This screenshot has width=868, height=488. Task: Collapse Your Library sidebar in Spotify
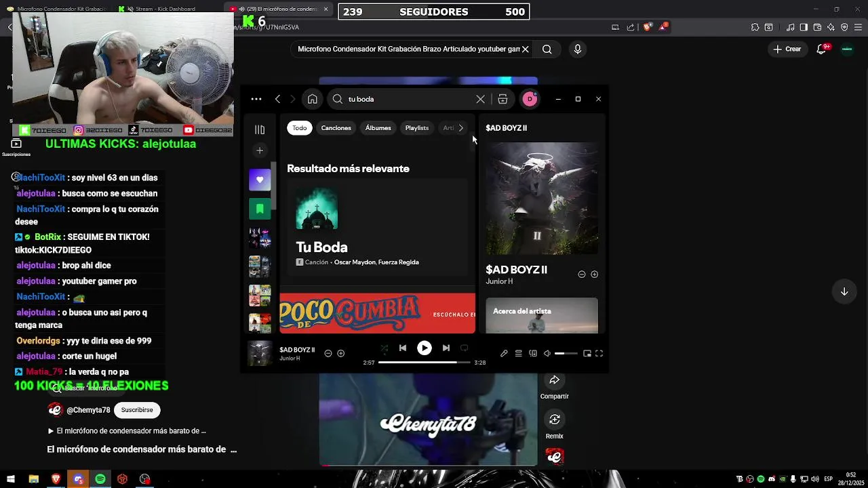[x=260, y=129]
